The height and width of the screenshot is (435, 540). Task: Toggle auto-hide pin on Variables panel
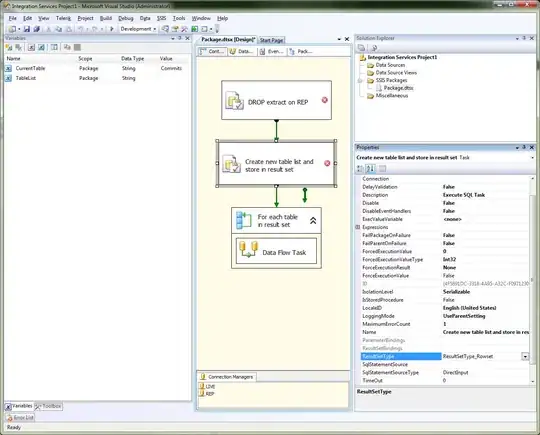pos(180,38)
